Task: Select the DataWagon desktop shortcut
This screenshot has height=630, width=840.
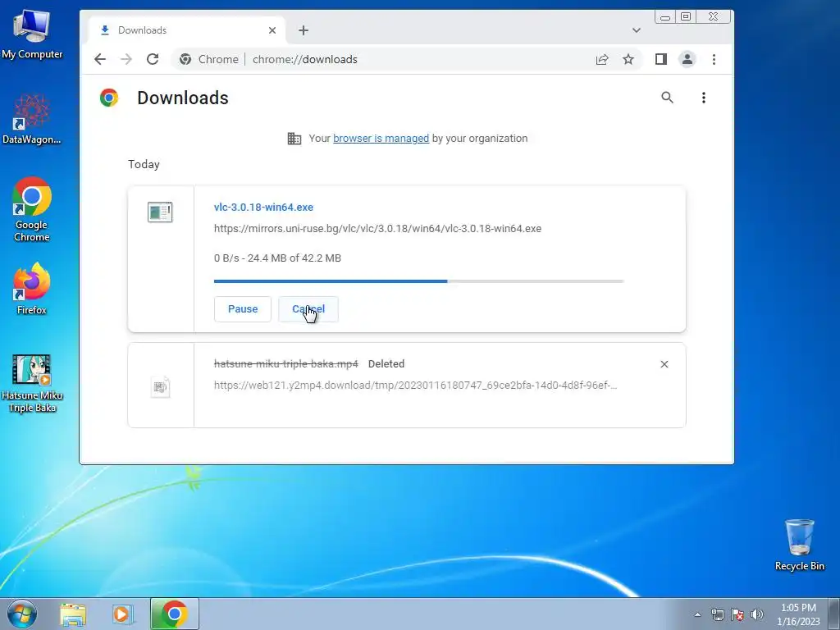Action: pos(32,120)
